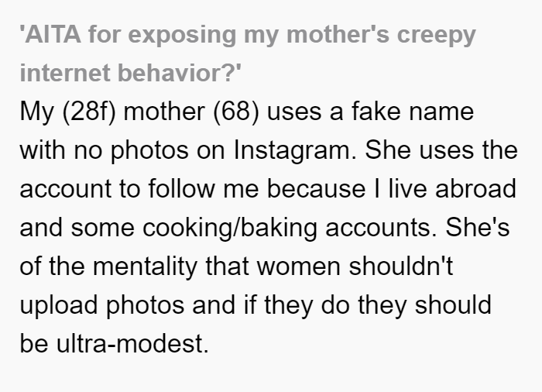Click the '(68)' age text
This screenshot has width=542, height=392.
coord(235,112)
